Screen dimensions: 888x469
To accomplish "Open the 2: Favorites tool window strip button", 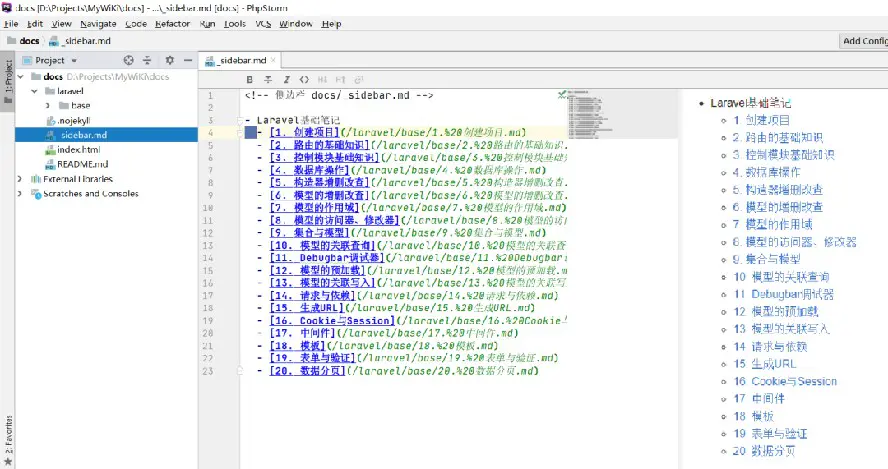I will point(8,440).
